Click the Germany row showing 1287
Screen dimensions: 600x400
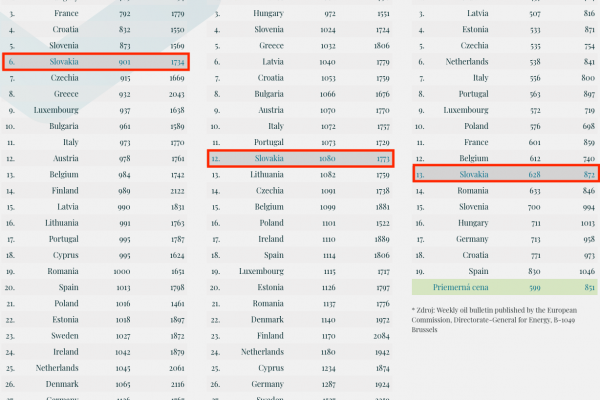(300, 383)
